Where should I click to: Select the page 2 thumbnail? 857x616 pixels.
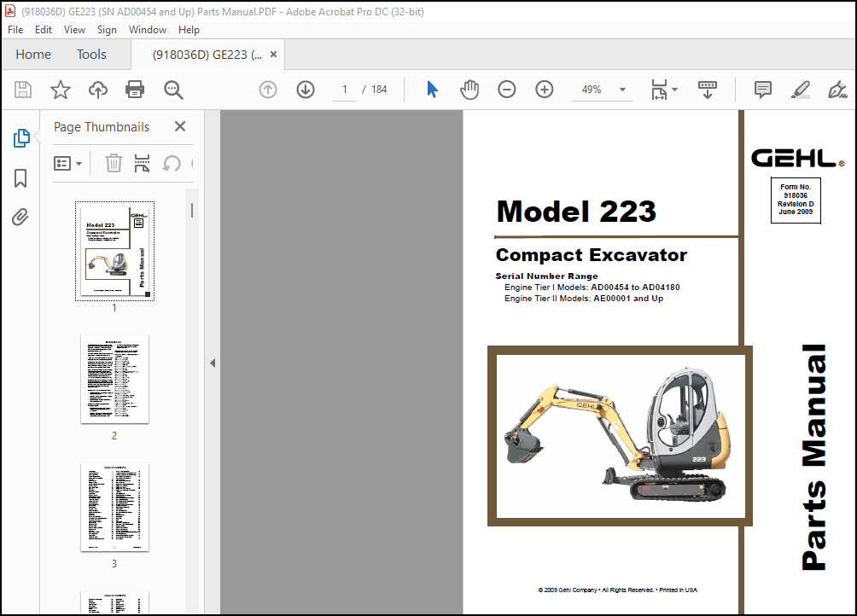point(114,381)
